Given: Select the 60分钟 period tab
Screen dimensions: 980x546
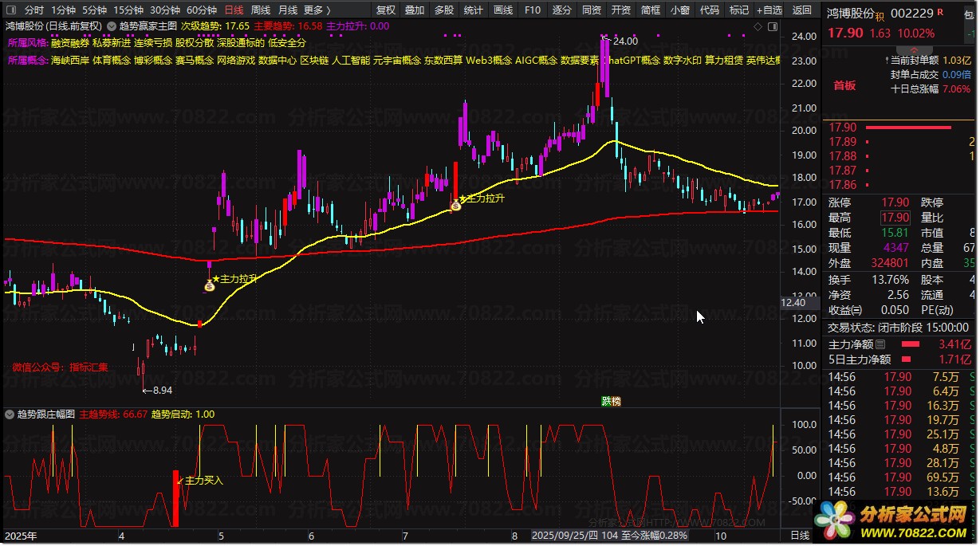Looking at the screenshot, I should tap(201, 10).
